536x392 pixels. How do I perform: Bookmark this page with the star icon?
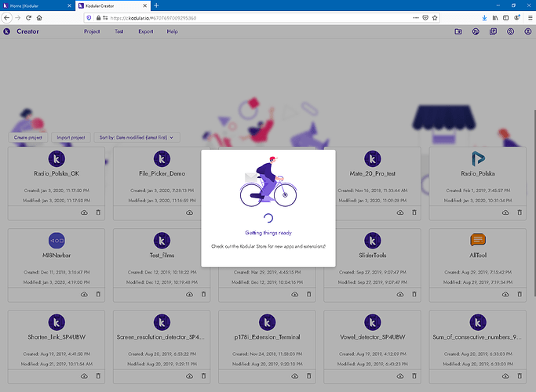coord(435,18)
